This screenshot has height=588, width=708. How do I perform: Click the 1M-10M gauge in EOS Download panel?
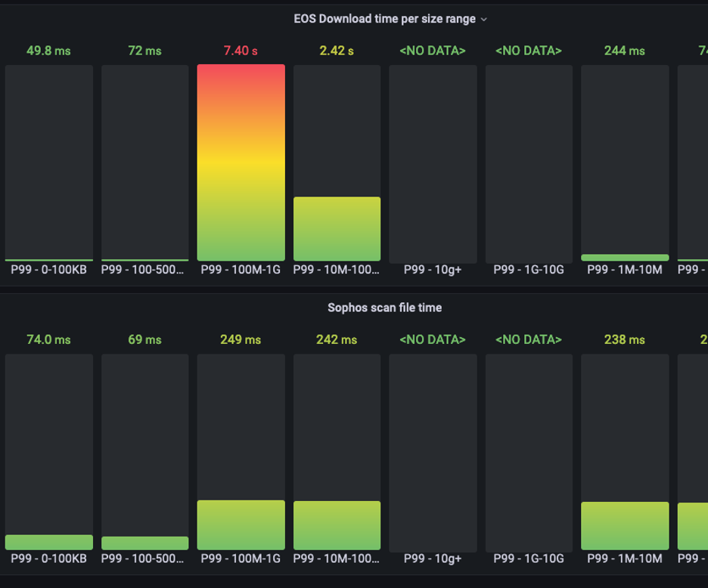click(625, 162)
